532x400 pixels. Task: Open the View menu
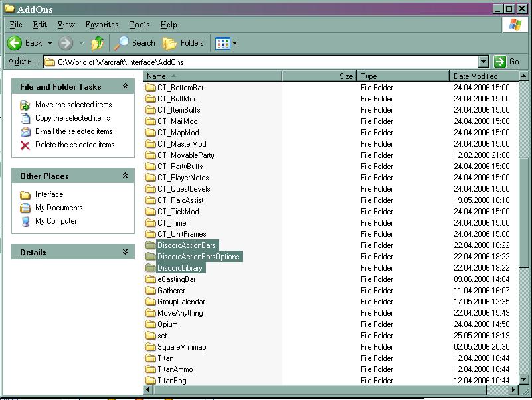point(66,25)
